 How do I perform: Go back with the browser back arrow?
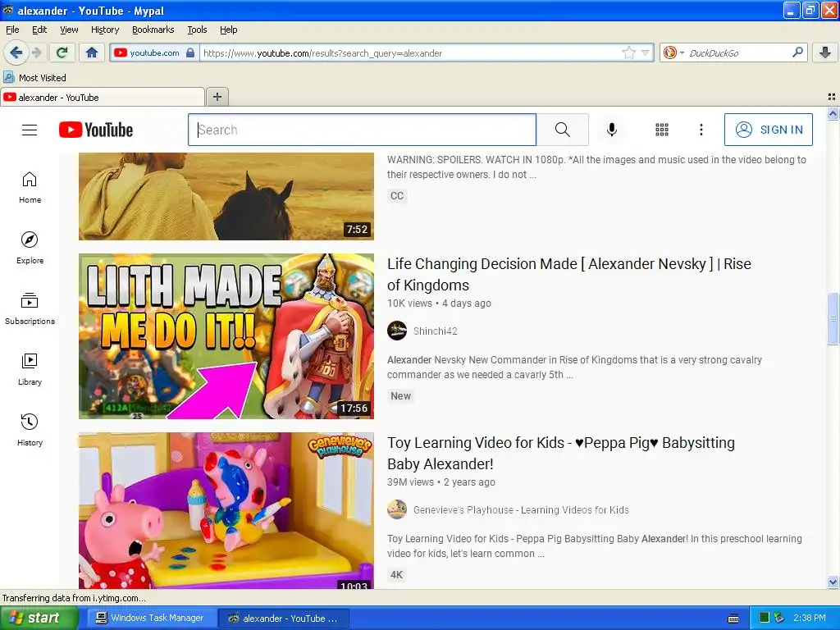point(16,52)
